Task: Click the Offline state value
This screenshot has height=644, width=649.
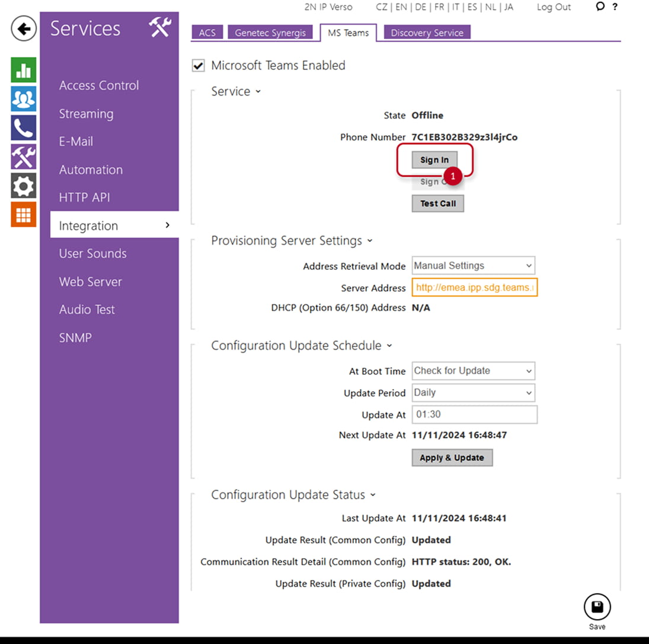Action: 427,115
